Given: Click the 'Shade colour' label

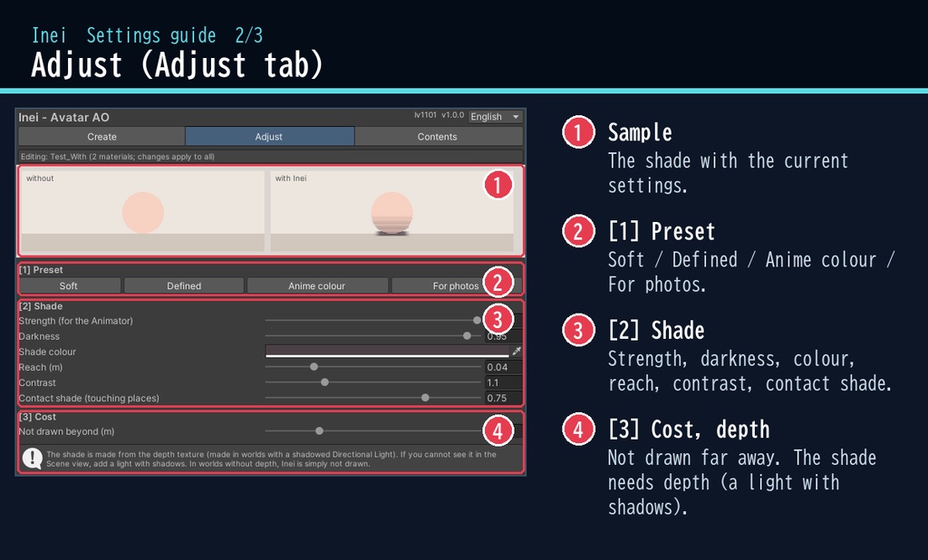Looking at the screenshot, I should click(47, 352).
